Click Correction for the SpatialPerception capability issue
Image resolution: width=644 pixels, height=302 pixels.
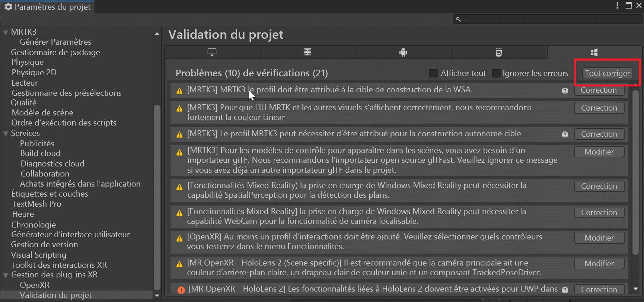click(599, 186)
